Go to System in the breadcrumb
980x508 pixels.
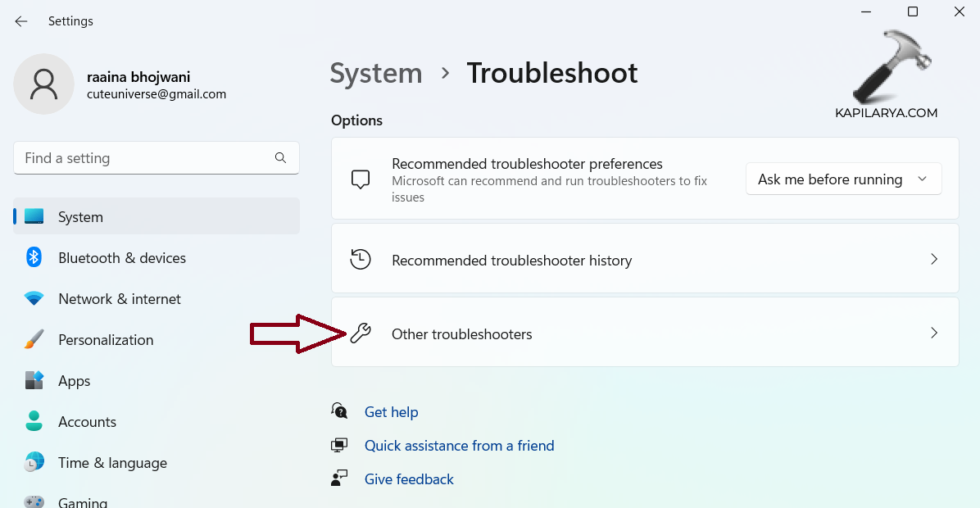376,74
